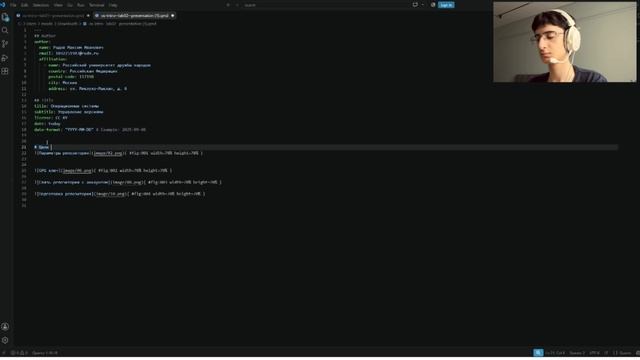Click the image/02.png link on line 22

point(108,153)
